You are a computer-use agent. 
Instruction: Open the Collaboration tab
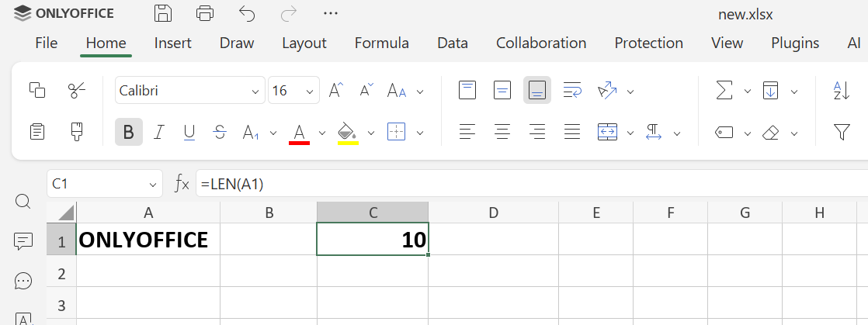(541, 43)
